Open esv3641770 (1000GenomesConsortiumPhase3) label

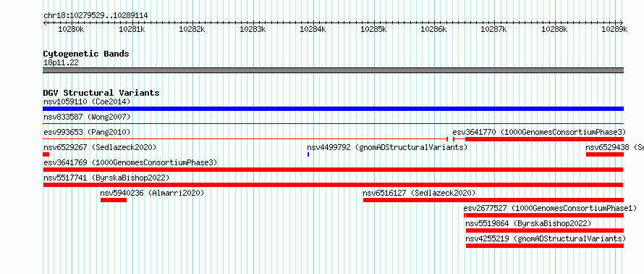[539, 132]
